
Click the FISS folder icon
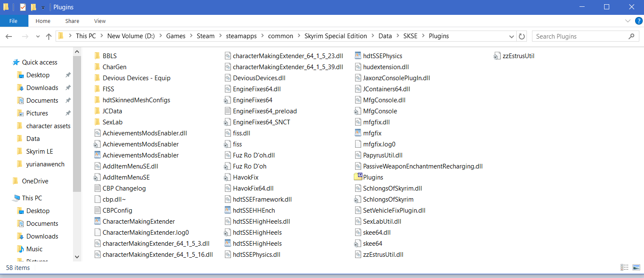coord(97,89)
